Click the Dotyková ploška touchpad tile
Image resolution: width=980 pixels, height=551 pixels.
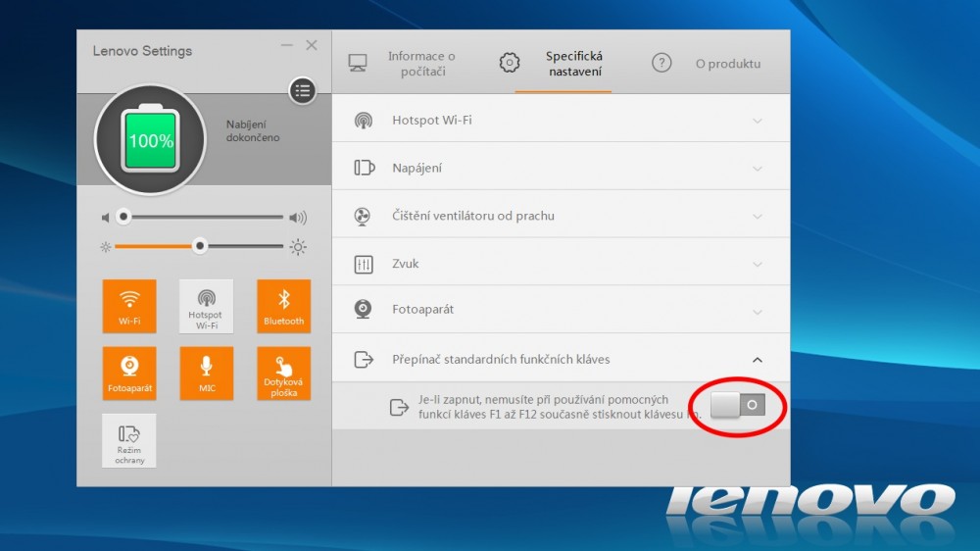click(284, 373)
